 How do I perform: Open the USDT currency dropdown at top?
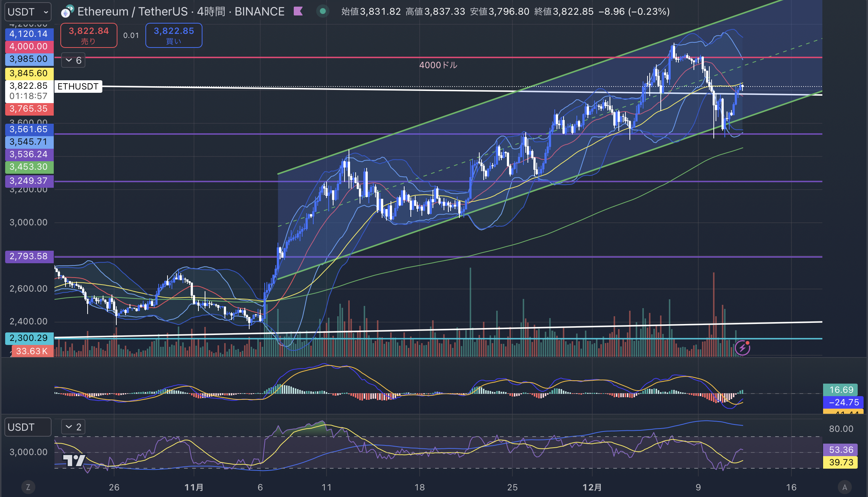coord(28,12)
